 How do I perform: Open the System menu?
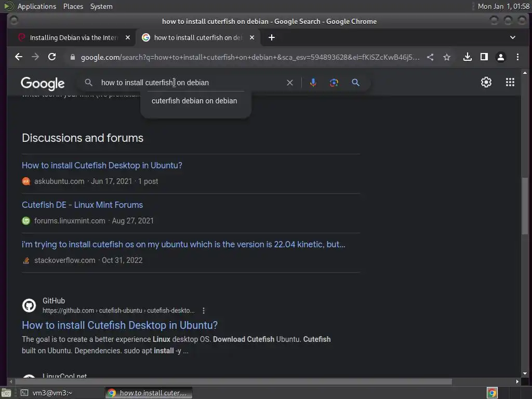pyautogui.click(x=101, y=6)
